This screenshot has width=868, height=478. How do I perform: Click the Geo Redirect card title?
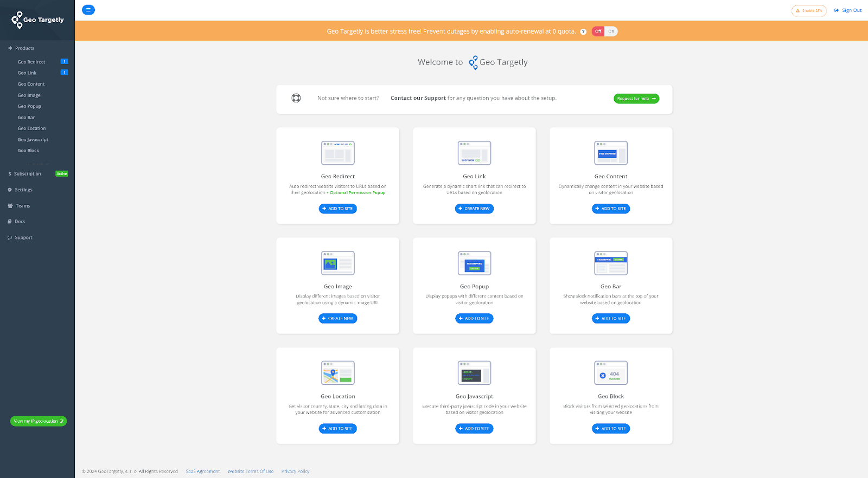tap(338, 176)
